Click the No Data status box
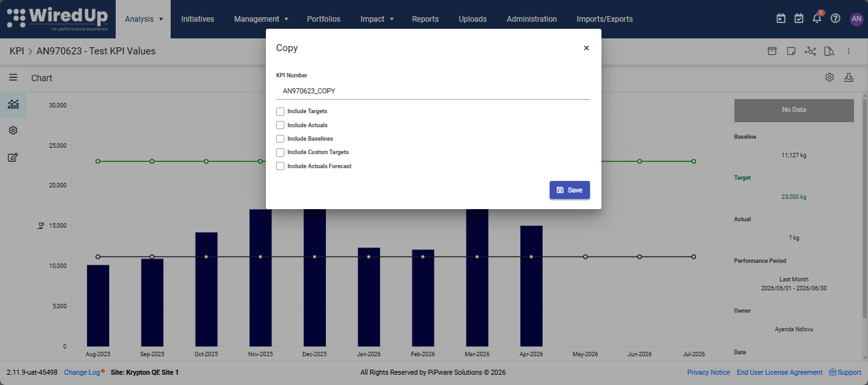 click(794, 110)
